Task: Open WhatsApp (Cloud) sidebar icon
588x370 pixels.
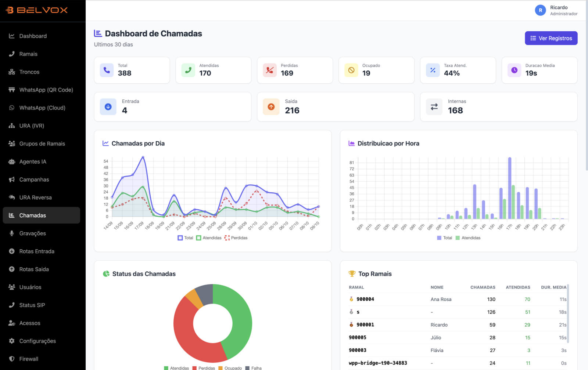Action: [12, 108]
